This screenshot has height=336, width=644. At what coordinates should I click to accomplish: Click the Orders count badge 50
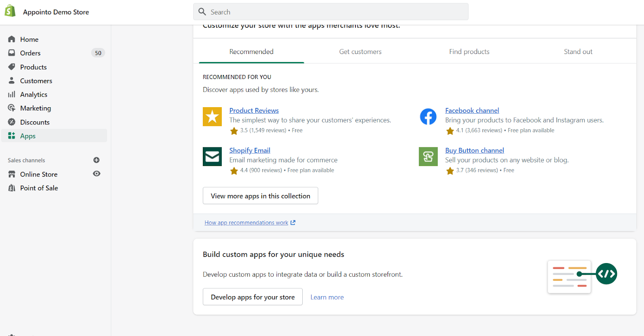tap(98, 53)
